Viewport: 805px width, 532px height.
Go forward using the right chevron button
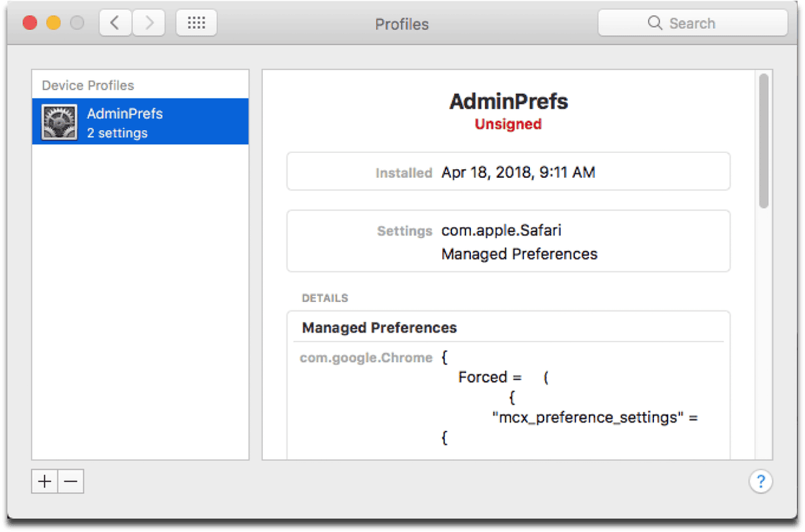(x=148, y=23)
